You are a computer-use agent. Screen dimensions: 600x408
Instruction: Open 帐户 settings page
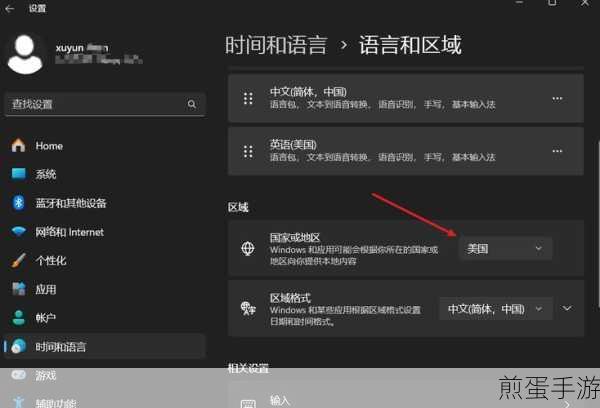tap(104, 318)
